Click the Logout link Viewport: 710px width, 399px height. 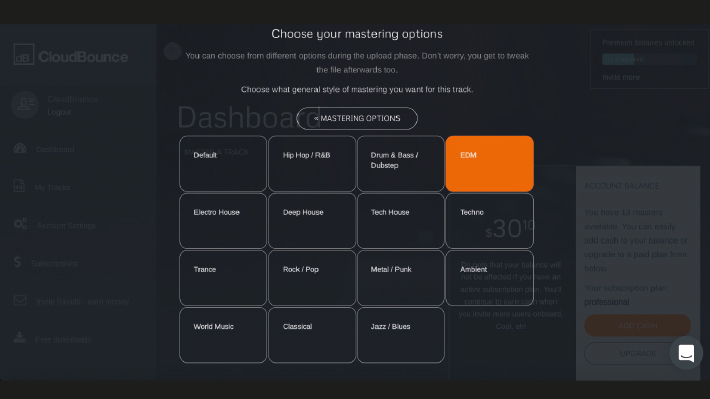click(59, 112)
